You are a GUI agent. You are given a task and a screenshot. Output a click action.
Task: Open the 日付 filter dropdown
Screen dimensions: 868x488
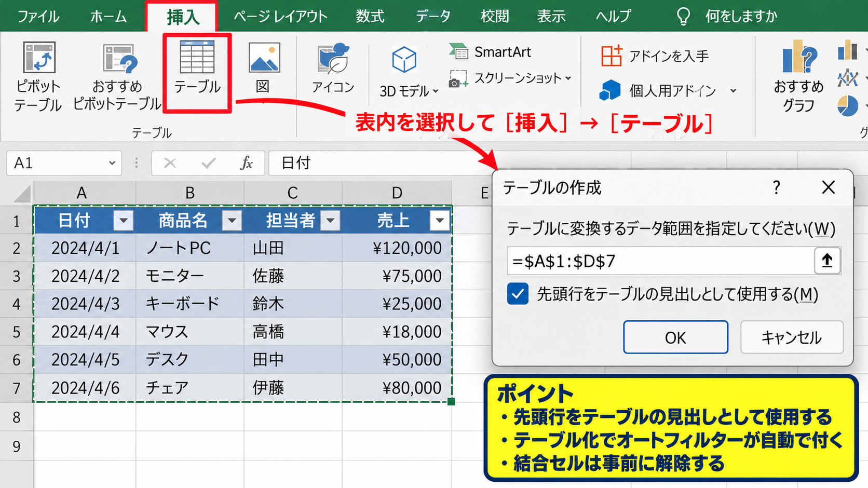[x=124, y=221]
